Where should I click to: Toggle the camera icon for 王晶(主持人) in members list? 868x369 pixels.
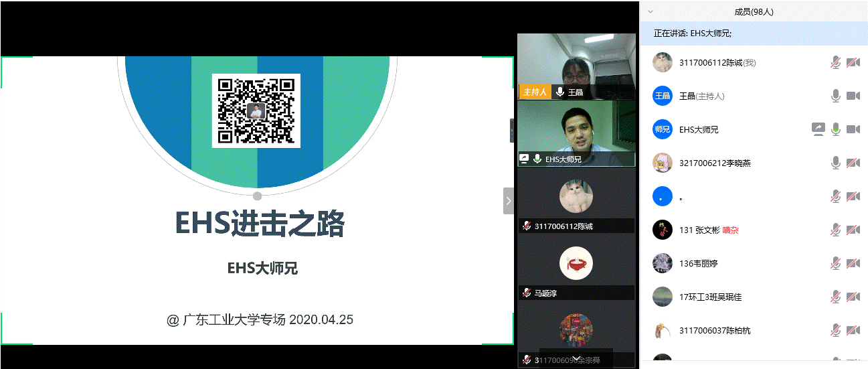[x=853, y=96]
